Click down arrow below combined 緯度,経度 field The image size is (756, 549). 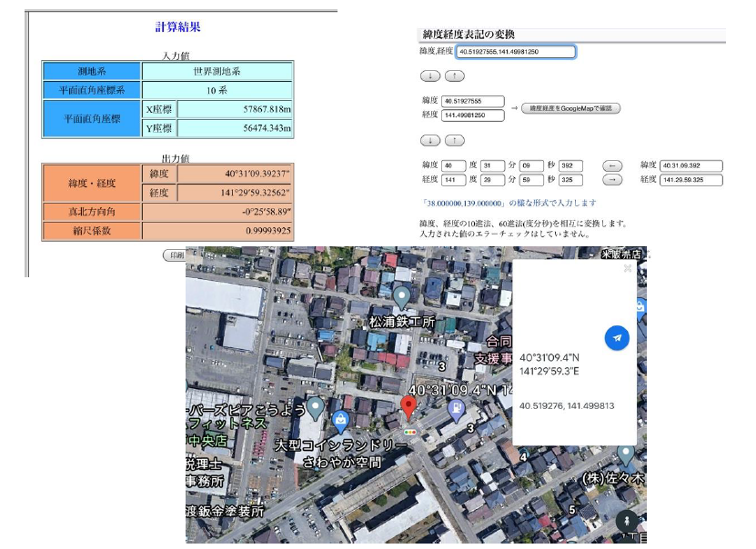coord(430,75)
